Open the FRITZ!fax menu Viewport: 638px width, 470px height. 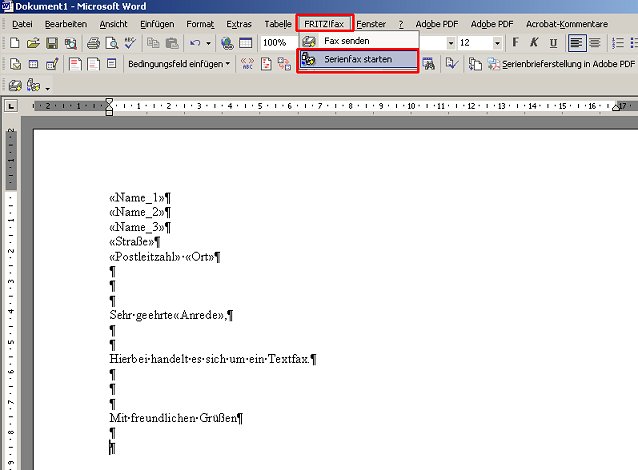pyautogui.click(x=324, y=24)
